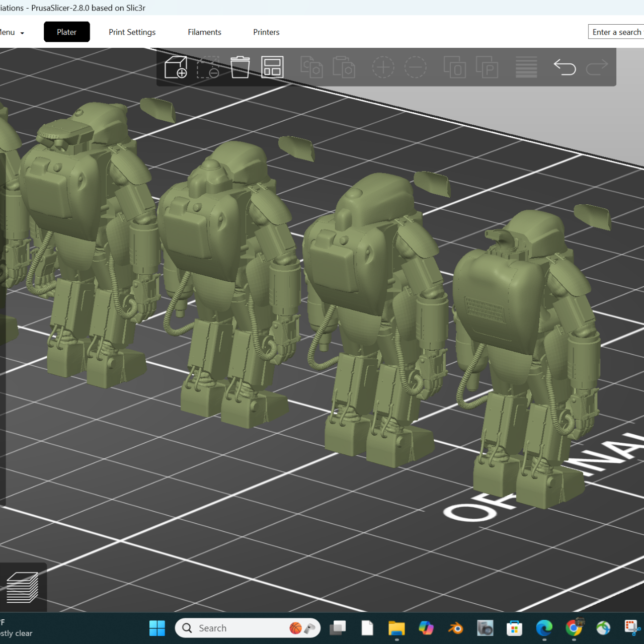
Task: Click the Redo arrow icon
Action: [597, 67]
